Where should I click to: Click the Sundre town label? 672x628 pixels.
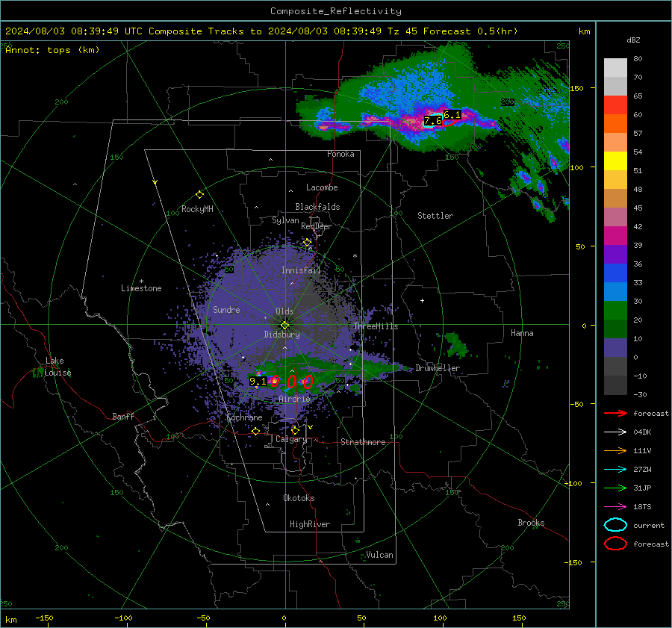tap(226, 310)
